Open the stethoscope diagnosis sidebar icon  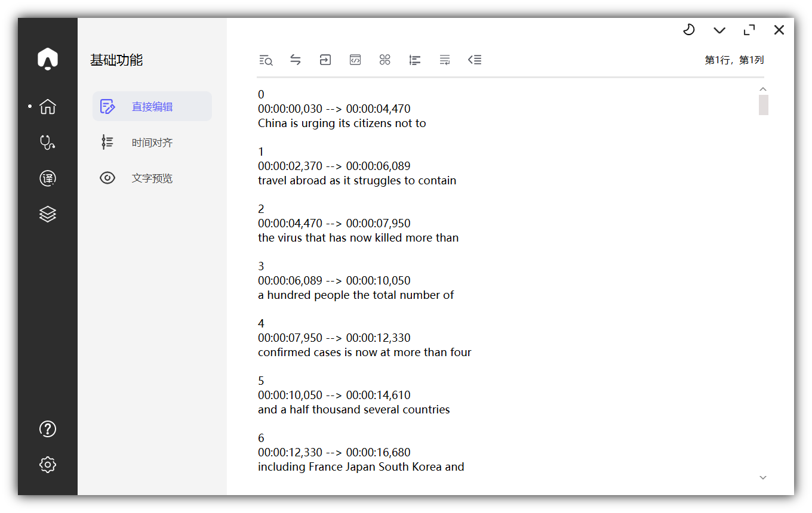pos(48,143)
